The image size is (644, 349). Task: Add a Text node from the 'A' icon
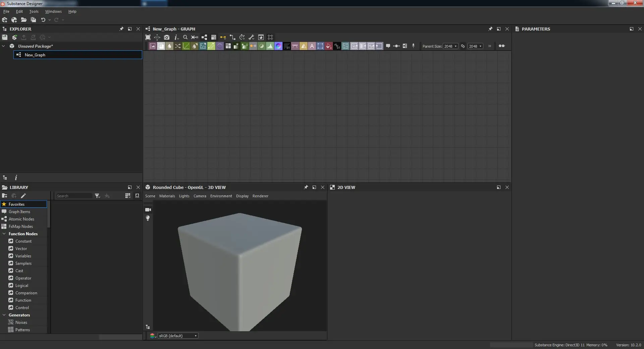312,46
